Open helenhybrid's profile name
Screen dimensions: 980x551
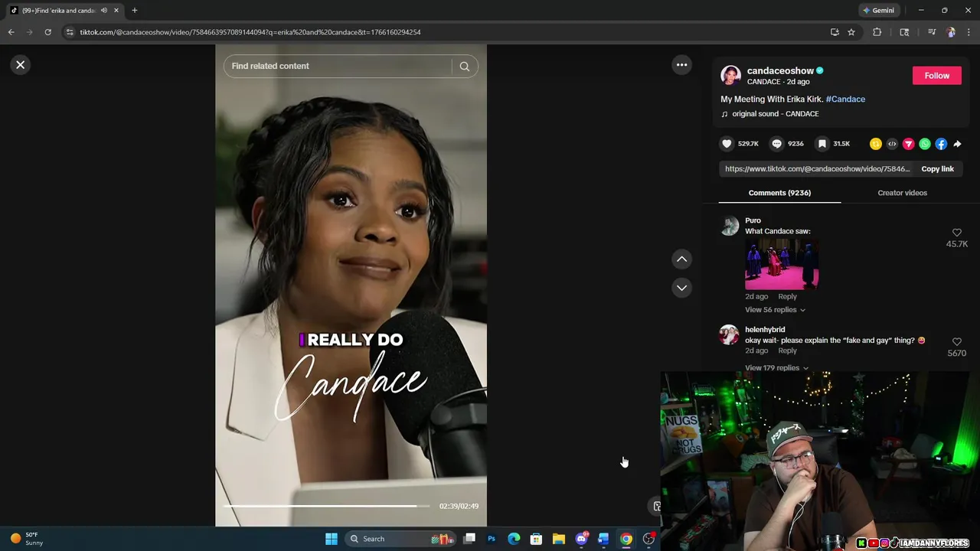pos(765,330)
